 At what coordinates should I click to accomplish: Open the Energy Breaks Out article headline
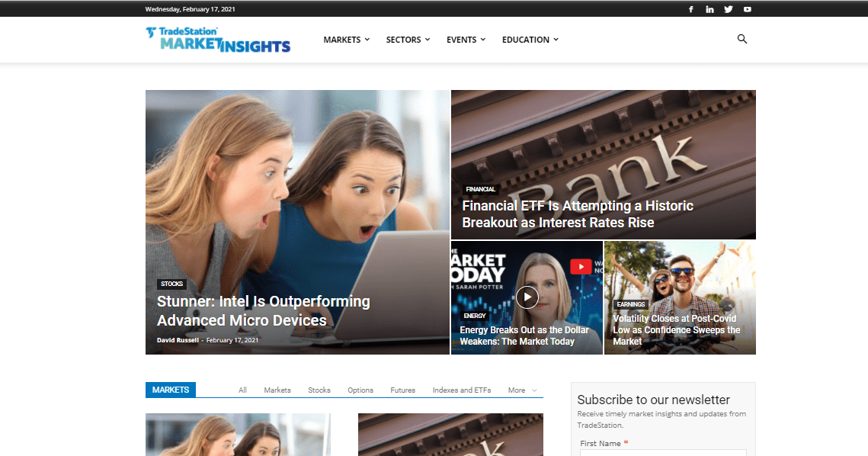pyautogui.click(x=524, y=336)
